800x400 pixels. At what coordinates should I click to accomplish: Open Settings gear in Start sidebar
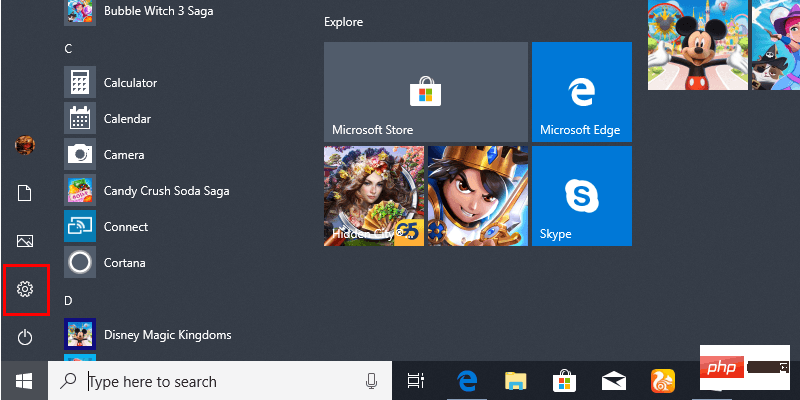point(25,289)
